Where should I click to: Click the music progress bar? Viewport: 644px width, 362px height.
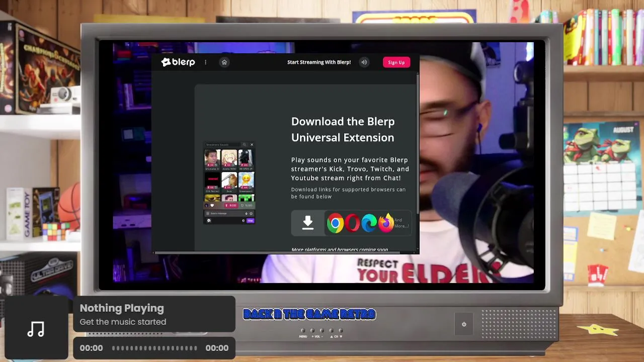pyautogui.click(x=154, y=348)
